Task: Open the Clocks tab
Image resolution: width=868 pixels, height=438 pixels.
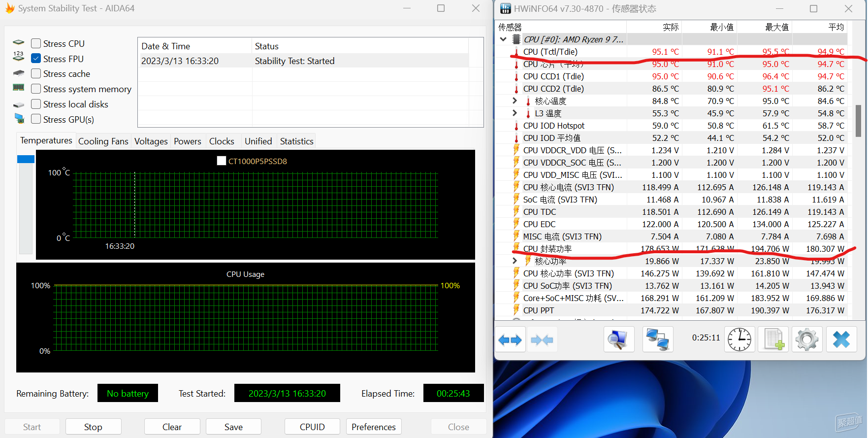Action: [222, 141]
